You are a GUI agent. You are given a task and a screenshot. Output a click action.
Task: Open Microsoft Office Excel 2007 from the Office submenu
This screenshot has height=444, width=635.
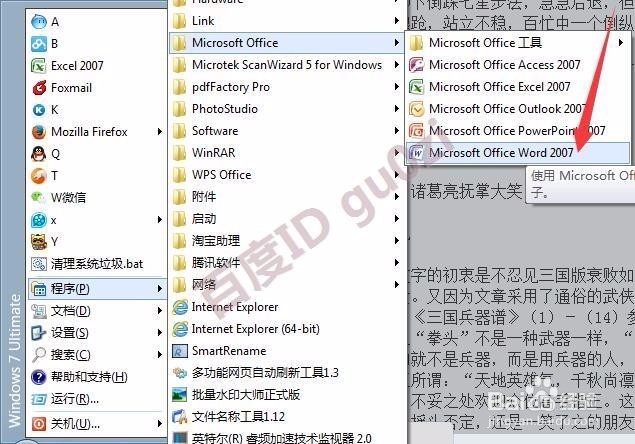click(x=518, y=87)
